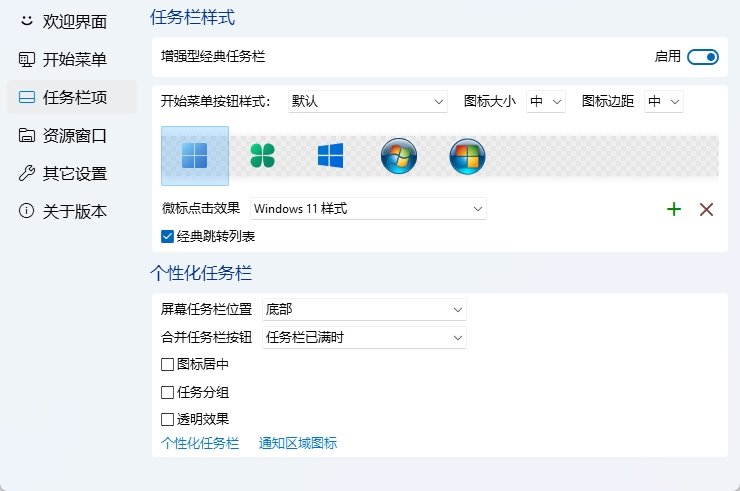Toggle the 增强型经典任务栏 enable switch

[702, 57]
